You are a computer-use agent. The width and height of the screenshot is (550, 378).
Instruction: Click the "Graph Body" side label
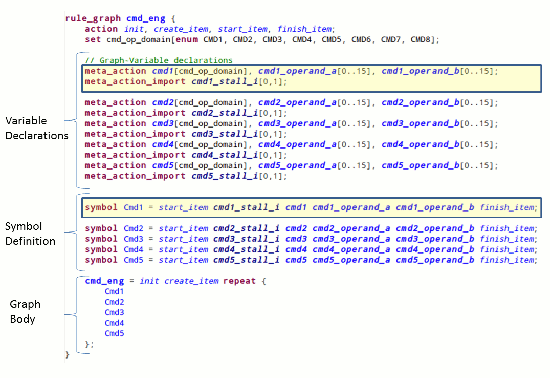[x=25, y=311]
